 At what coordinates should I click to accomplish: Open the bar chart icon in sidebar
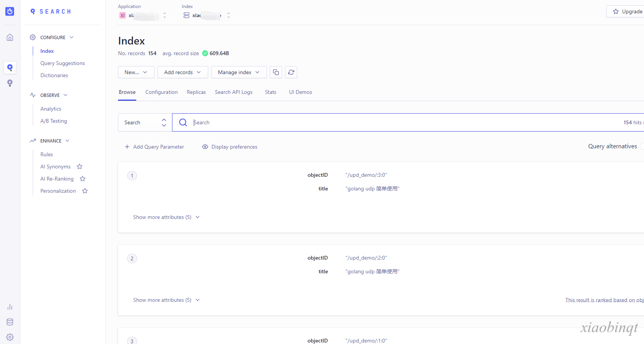10,307
